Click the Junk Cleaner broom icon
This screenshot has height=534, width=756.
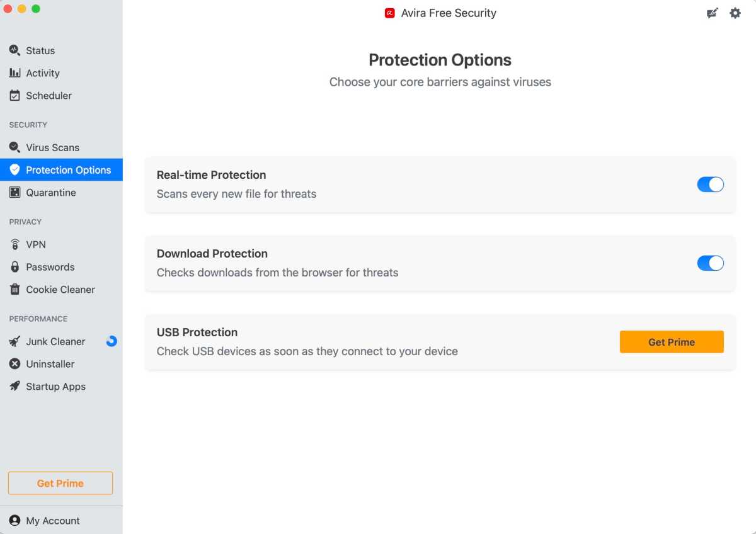coord(14,341)
